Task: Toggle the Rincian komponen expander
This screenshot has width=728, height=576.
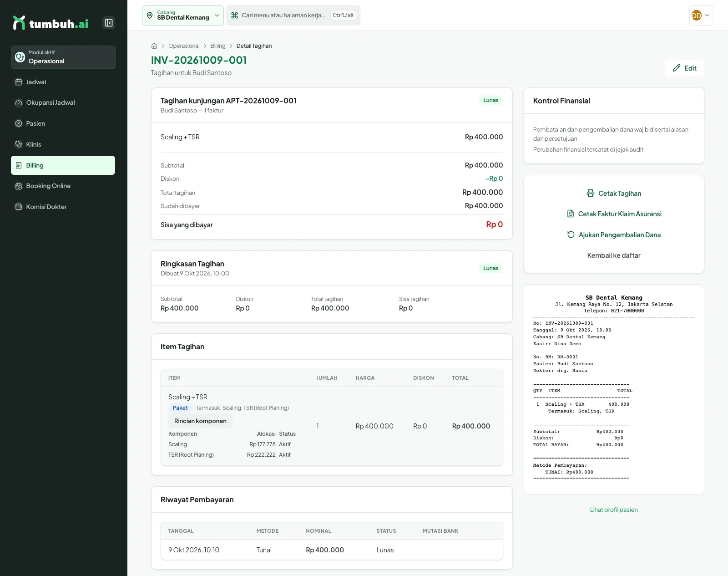Action: tap(200, 421)
